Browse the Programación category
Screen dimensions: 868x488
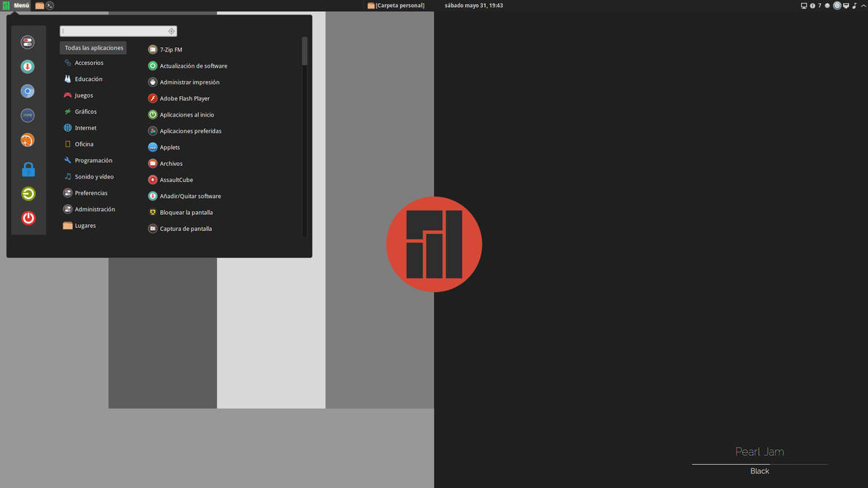pyautogui.click(x=93, y=160)
